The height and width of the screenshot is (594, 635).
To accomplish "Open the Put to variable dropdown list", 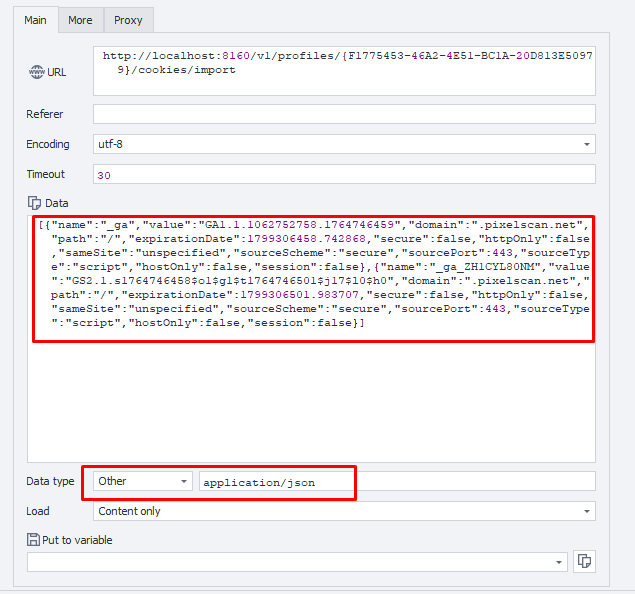I will (297, 562).
